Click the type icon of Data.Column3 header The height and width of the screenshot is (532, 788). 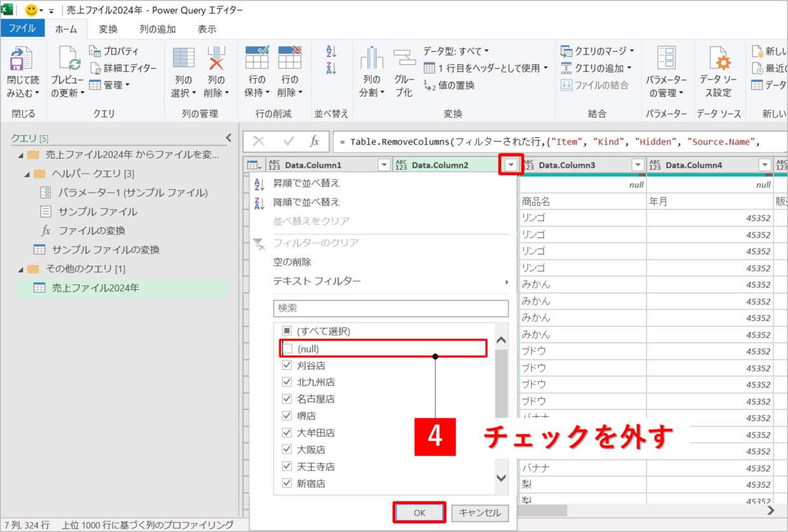[x=527, y=165]
